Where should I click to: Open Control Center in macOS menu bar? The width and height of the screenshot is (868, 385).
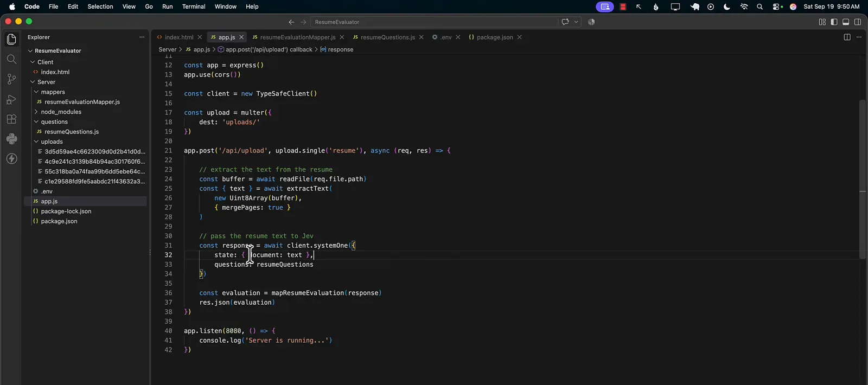(777, 7)
